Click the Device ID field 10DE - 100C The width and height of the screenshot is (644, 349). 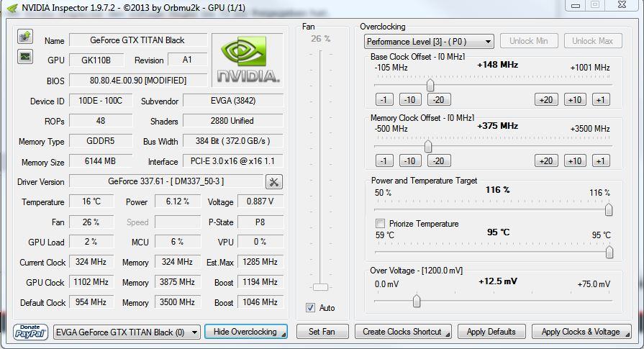click(x=101, y=101)
